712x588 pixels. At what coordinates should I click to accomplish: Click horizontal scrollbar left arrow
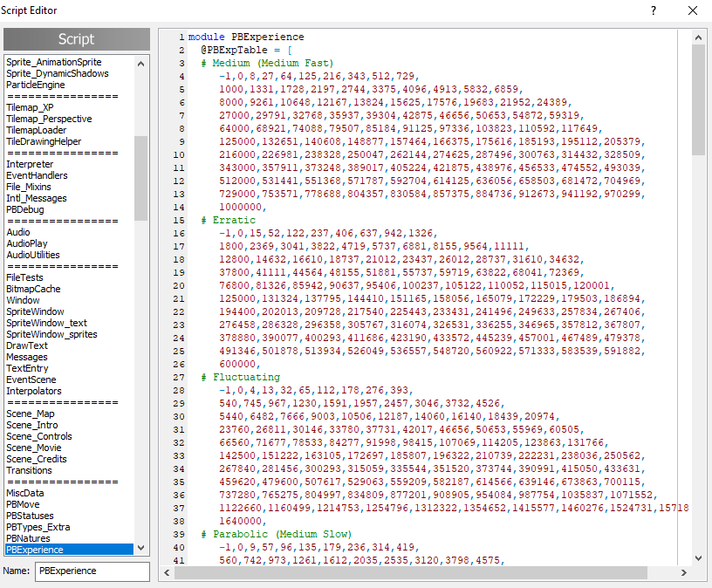(166, 573)
